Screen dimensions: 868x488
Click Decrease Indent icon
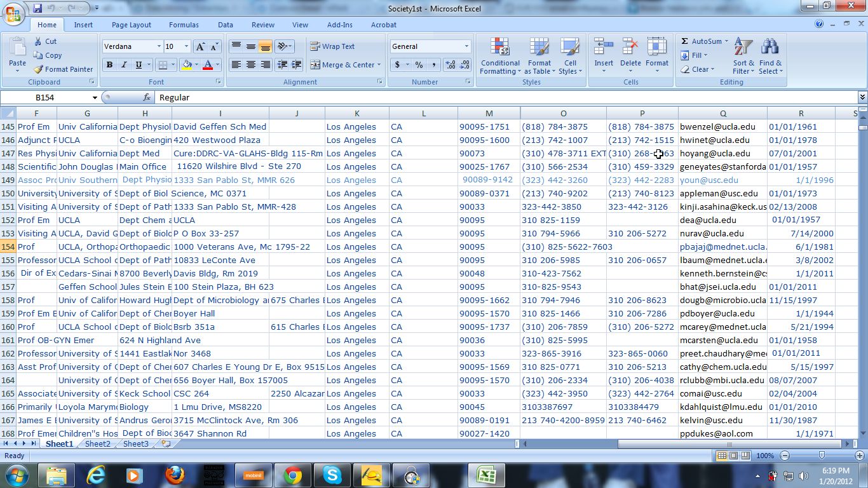click(x=281, y=65)
